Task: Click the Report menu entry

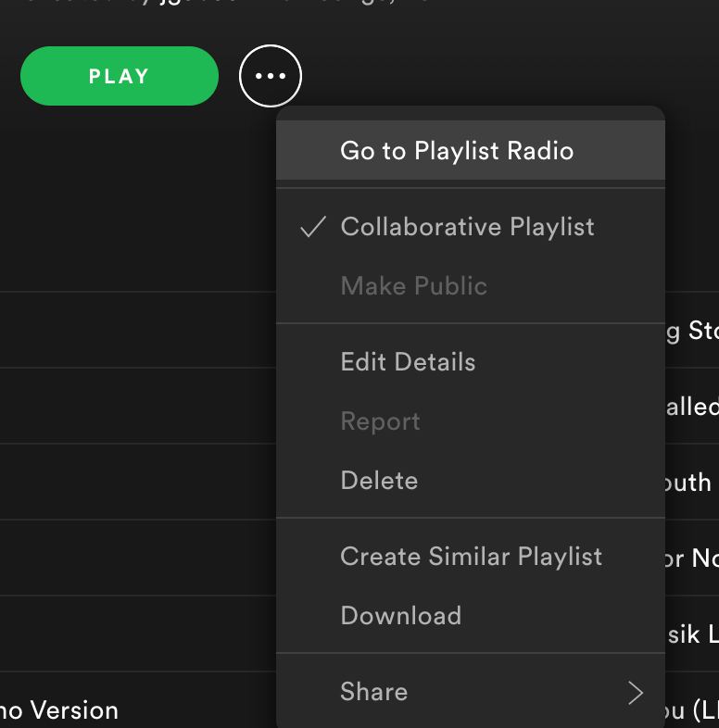Action: pos(471,421)
